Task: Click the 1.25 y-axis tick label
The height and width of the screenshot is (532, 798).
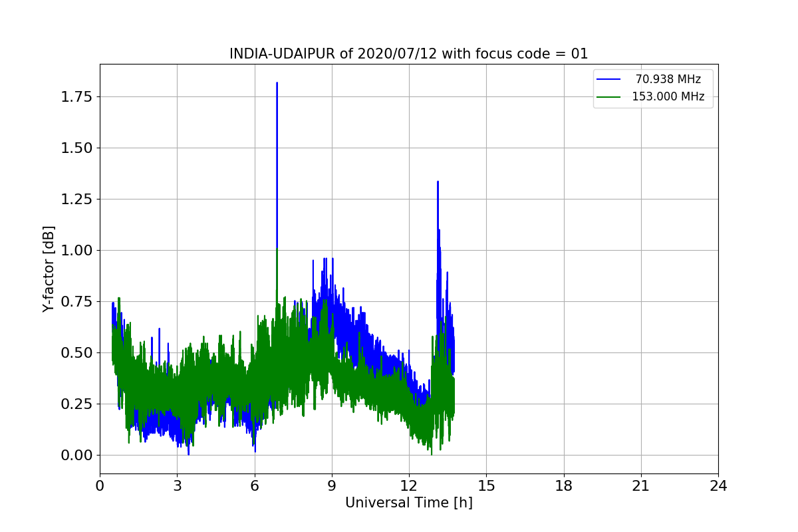Action: pyautogui.click(x=76, y=199)
